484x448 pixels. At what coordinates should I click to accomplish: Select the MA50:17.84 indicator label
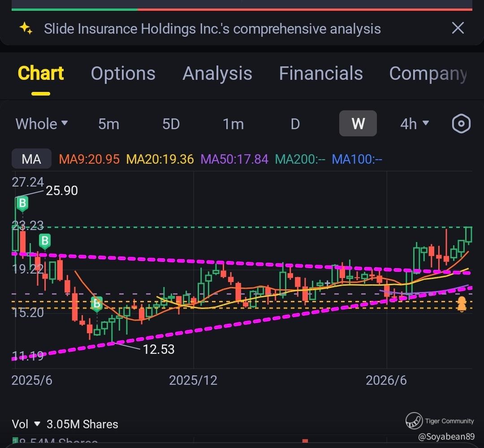point(234,159)
